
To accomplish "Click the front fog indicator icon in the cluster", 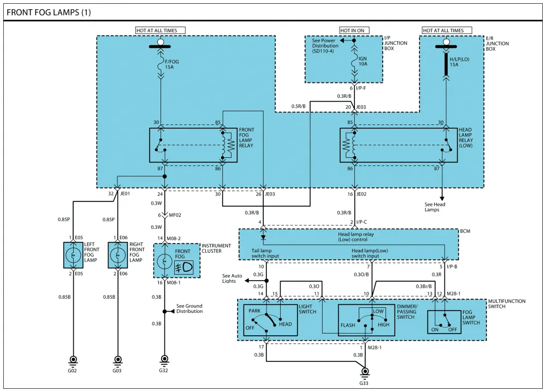I will (183, 268).
